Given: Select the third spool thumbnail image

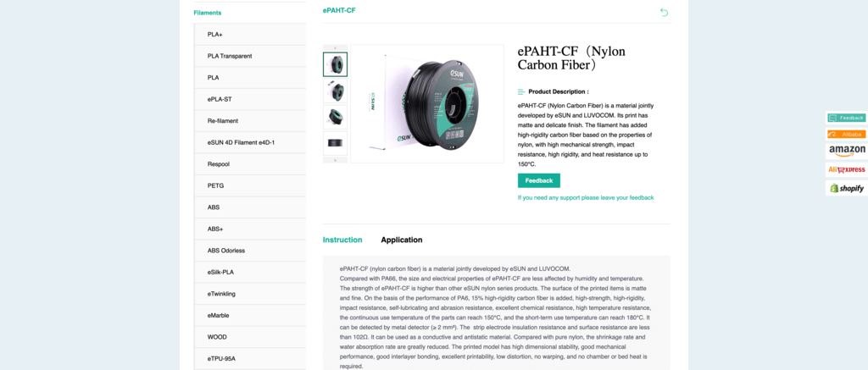Looking at the screenshot, I should (335, 117).
